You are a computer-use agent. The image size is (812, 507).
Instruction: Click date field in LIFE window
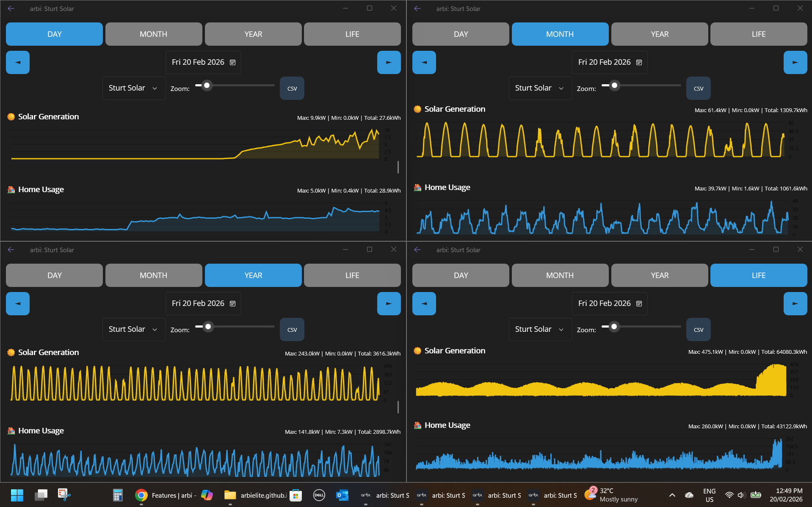click(610, 304)
